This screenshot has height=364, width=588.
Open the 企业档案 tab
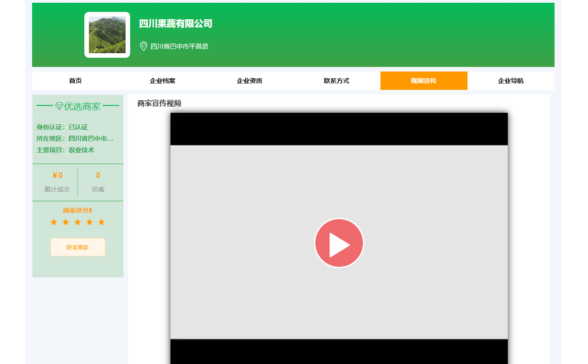coord(162,81)
